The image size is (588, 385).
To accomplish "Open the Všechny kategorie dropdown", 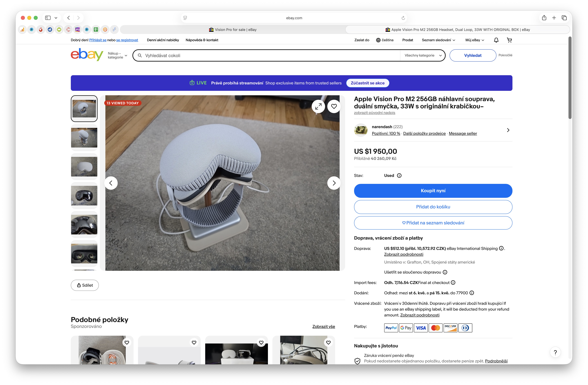I will [423, 55].
